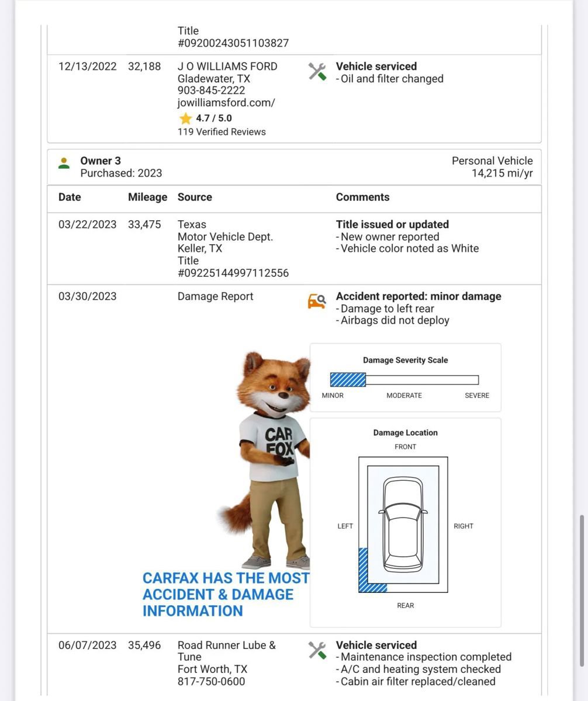Viewport: 588px width, 701px height.
Task: Click the blue striped left rear damage area
Action: pyautogui.click(x=365, y=572)
